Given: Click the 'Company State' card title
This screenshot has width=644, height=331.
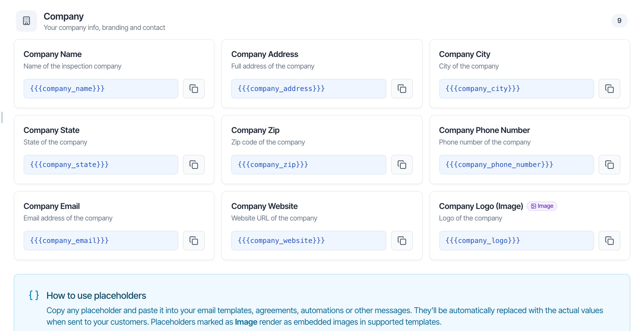Looking at the screenshot, I should pyautogui.click(x=51, y=130).
